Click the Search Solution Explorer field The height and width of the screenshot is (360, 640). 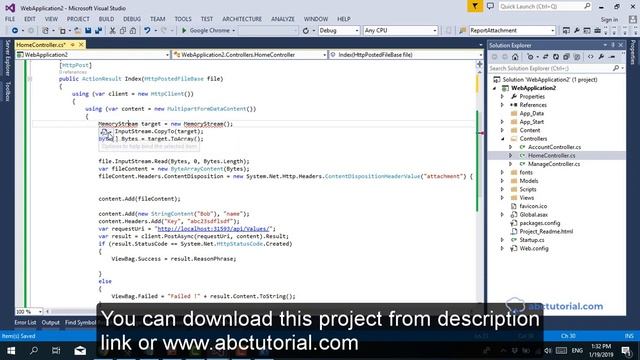tap(557, 68)
